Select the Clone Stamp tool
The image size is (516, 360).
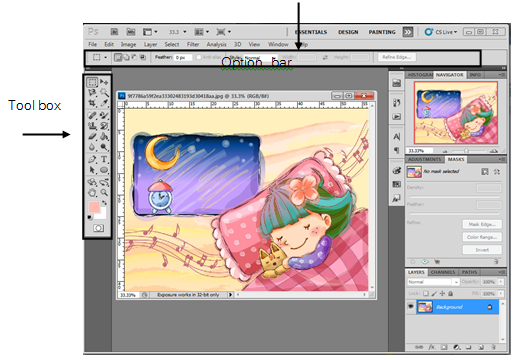point(92,126)
